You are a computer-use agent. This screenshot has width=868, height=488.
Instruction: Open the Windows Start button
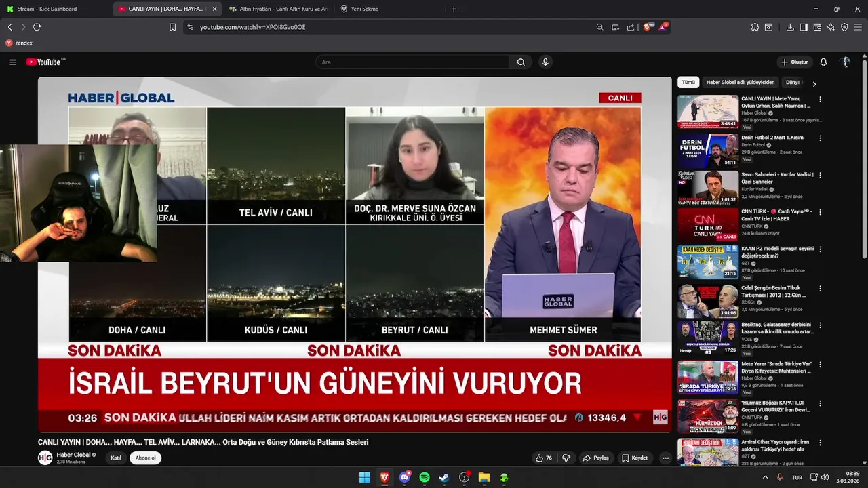click(x=364, y=477)
